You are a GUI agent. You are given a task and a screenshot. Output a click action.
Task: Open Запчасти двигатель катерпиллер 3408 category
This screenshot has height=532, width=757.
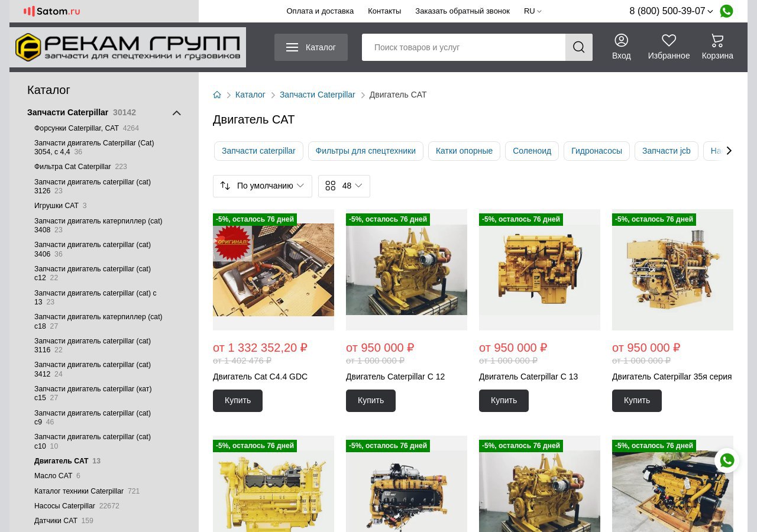[98, 225]
